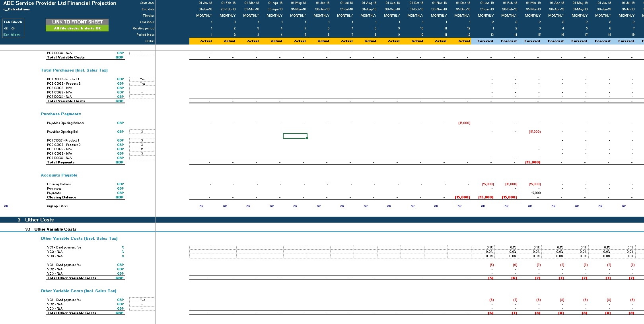Click the 'Purchase Payments' section heading
Image resolution: width=644 pixels, height=324 pixels.
[60, 114]
